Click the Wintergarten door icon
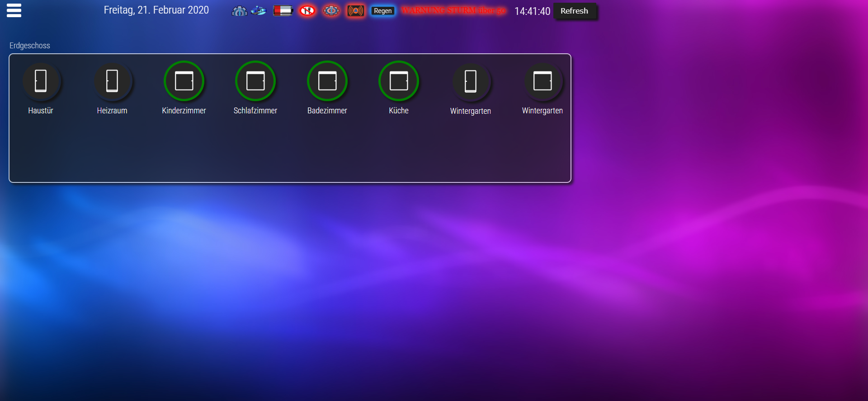Image resolution: width=868 pixels, height=401 pixels. [471, 81]
